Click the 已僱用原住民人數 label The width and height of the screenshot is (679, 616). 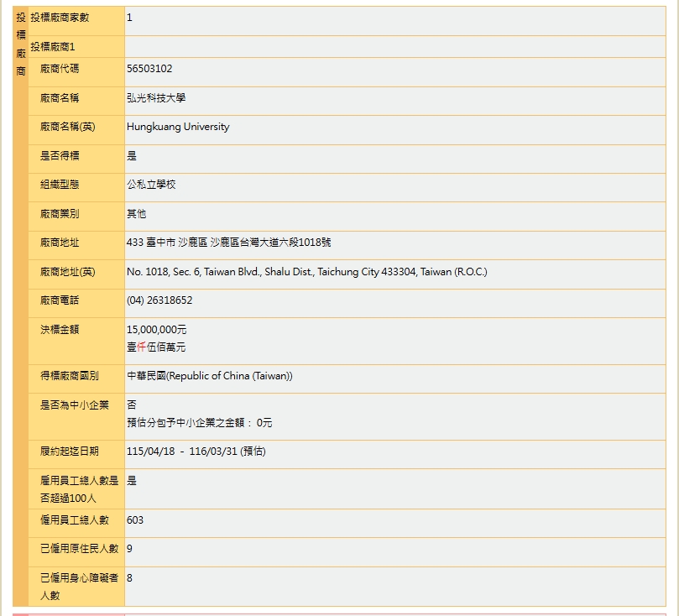[x=79, y=549]
